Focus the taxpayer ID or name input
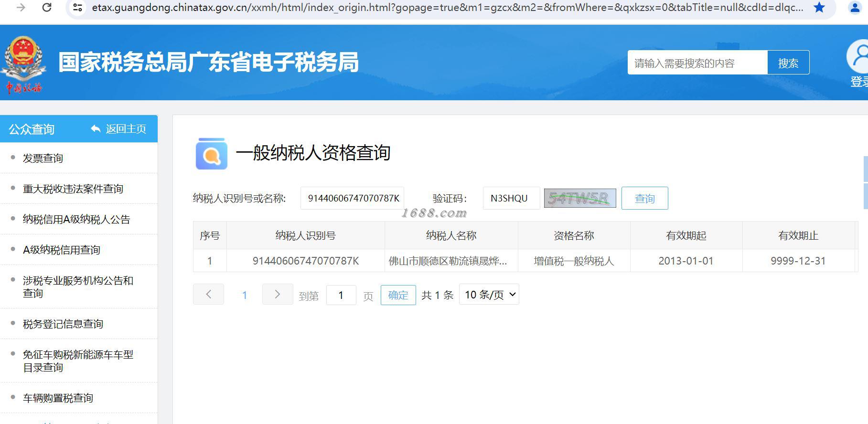Viewport: 868px width, 424px height. (x=353, y=198)
